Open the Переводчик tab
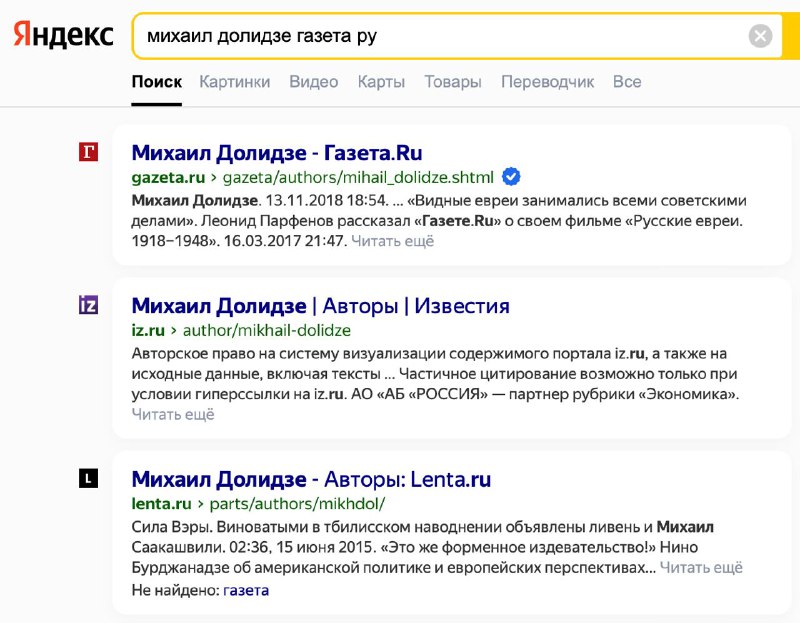This screenshot has height=623, width=800. [547, 82]
